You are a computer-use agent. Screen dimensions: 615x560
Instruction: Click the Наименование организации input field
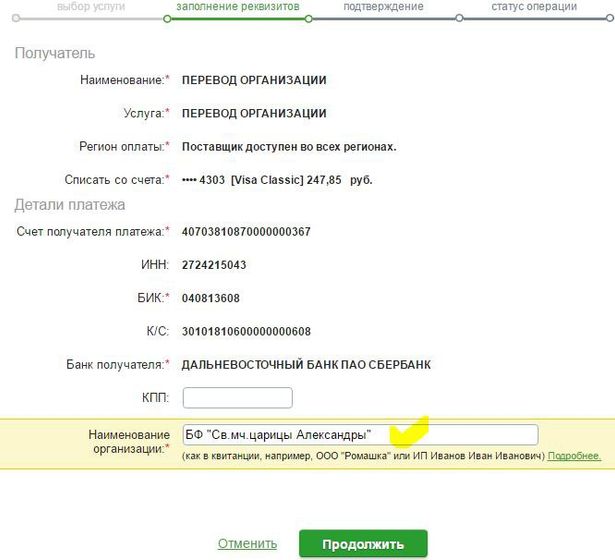tap(360, 435)
